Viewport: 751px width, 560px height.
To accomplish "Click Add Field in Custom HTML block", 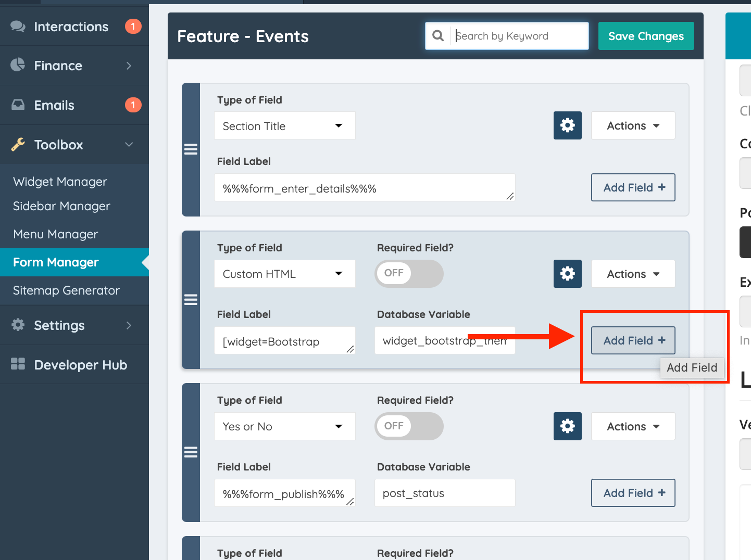I will click(633, 340).
